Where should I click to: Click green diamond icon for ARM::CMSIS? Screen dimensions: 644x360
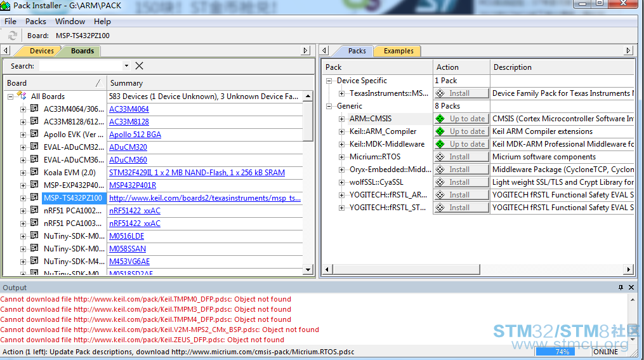pos(440,119)
